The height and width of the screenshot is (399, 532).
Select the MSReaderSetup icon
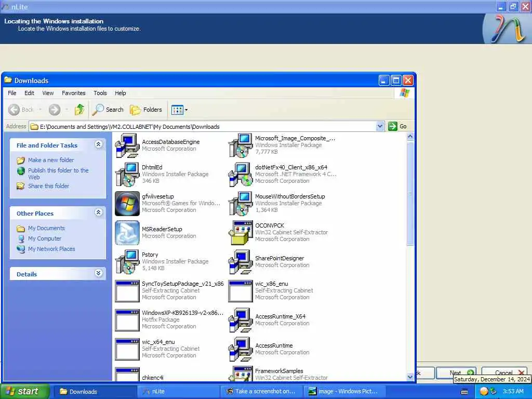click(x=127, y=233)
